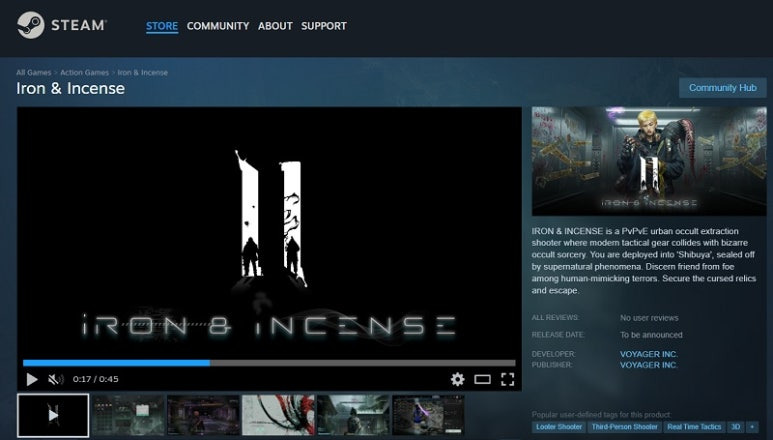Seek on the video progress bar
Viewport: 773px width, 440px height.
pos(269,363)
